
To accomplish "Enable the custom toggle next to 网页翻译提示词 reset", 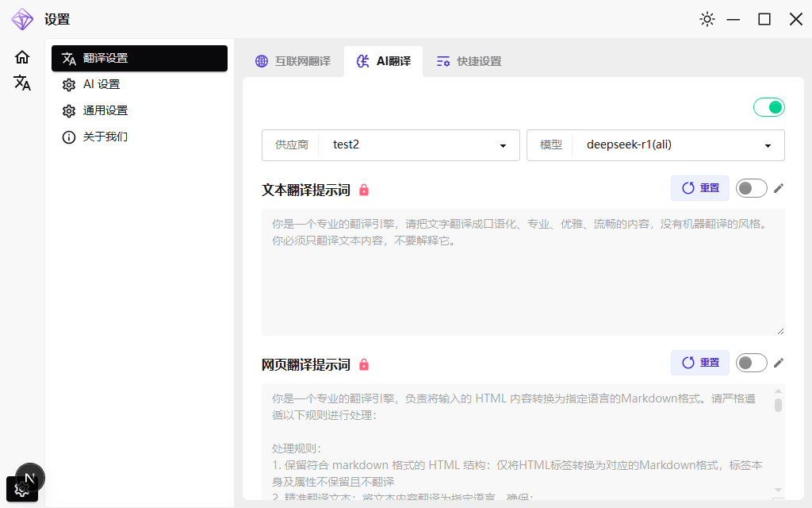I will [751, 363].
